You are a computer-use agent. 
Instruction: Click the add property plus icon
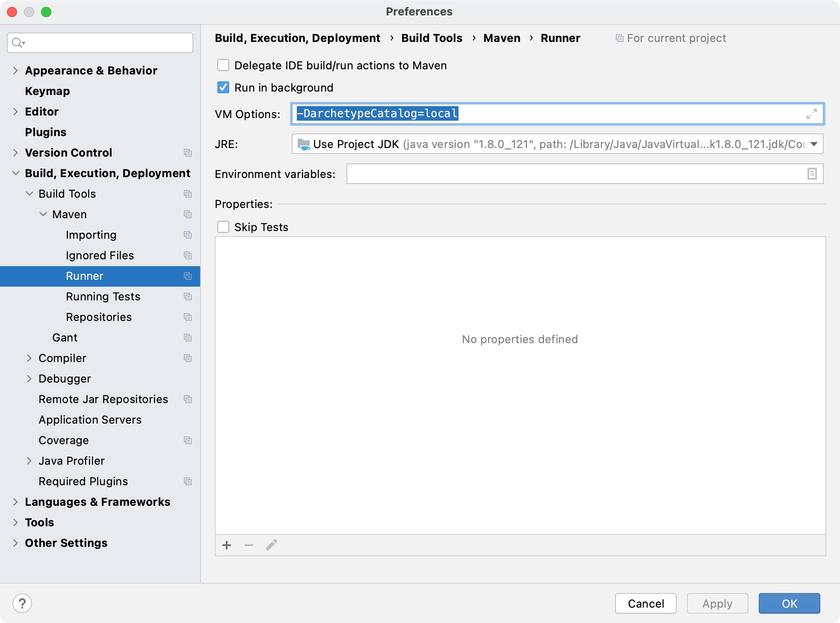click(x=227, y=545)
